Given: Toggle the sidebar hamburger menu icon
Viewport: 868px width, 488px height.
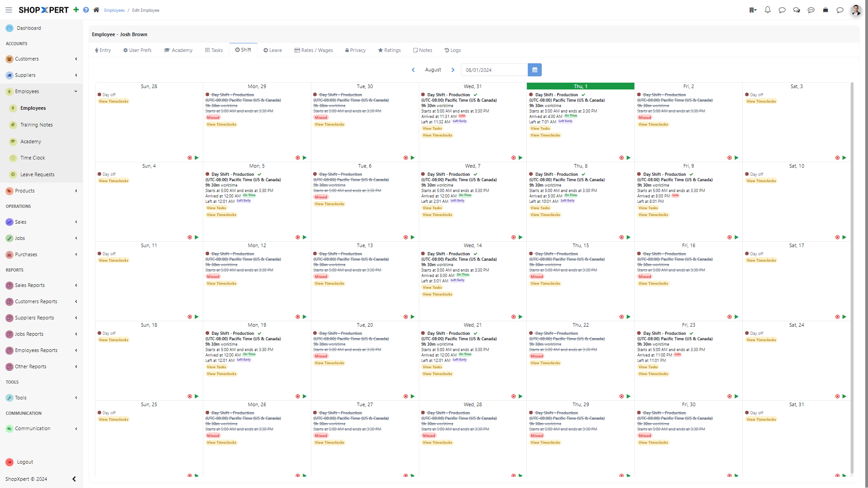Looking at the screenshot, I should [9, 10].
